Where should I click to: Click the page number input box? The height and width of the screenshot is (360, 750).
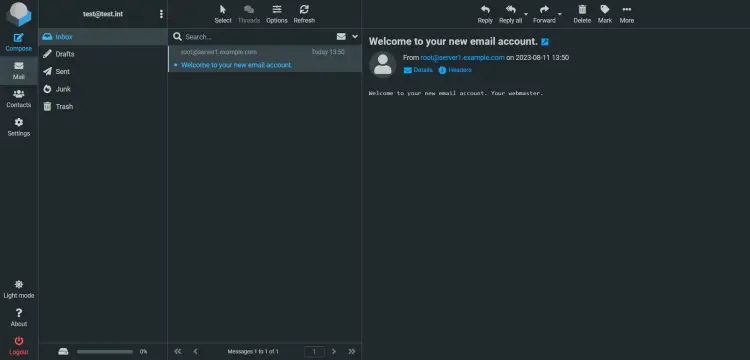[314, 351]
